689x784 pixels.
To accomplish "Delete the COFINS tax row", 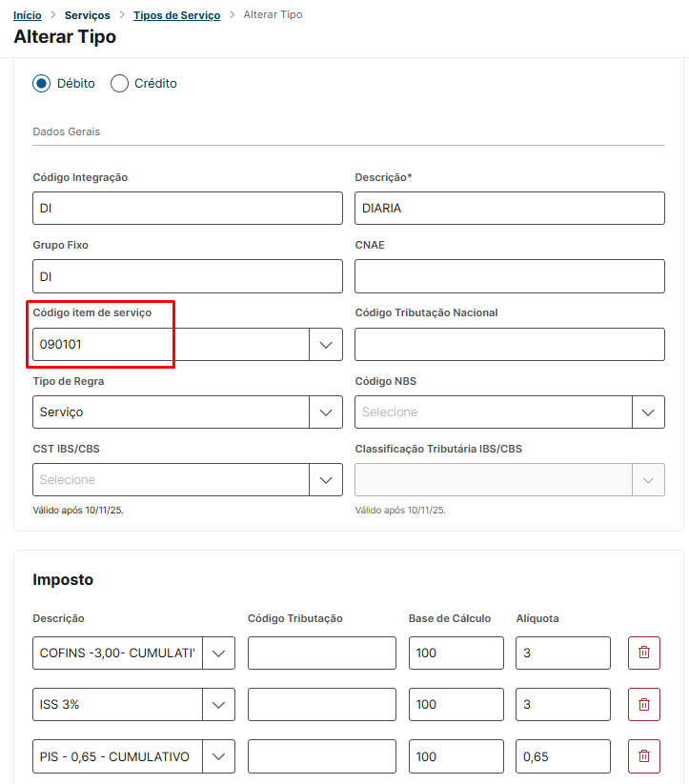I will [x=643, y=653].
